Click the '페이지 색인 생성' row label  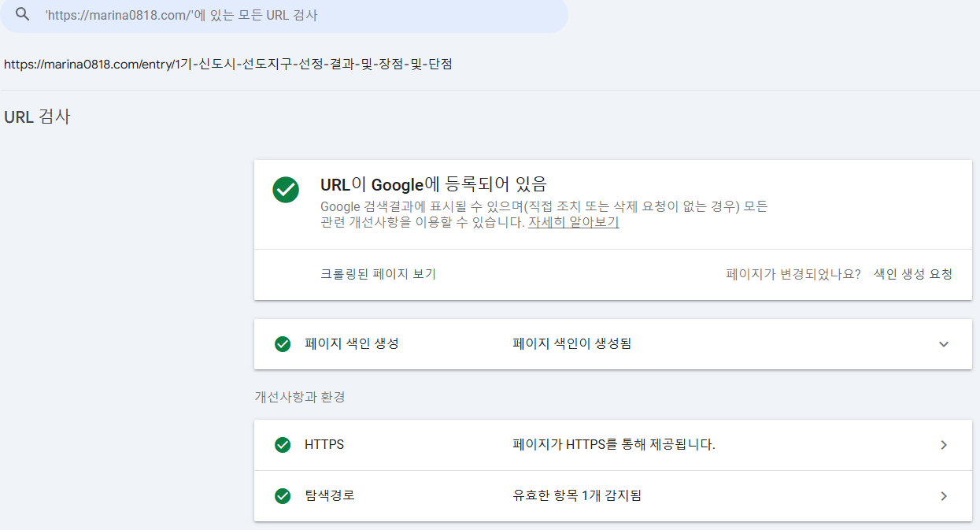point(352,344)
